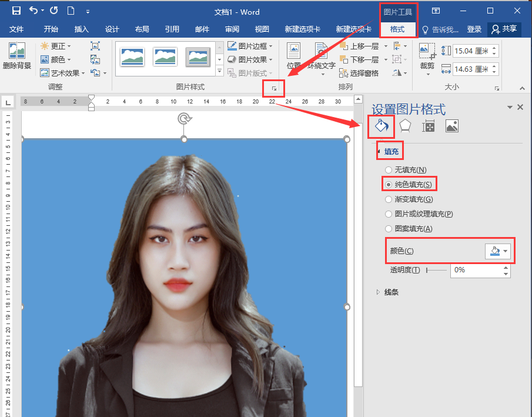Open the Align objects dropdown icon

(400, 46)
